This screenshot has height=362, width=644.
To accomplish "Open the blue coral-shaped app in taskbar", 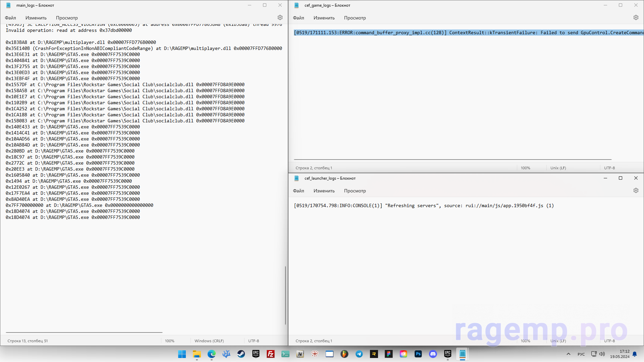I will (226, 354).
